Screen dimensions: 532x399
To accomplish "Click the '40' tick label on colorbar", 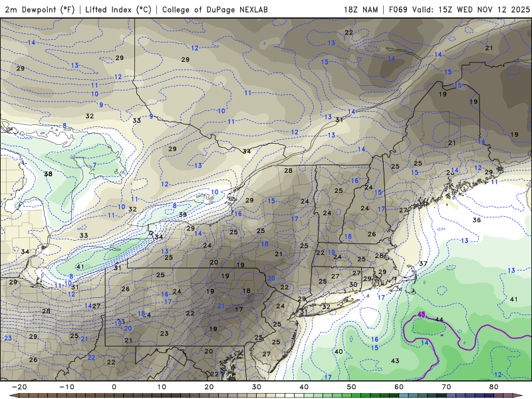I will 304,387.
